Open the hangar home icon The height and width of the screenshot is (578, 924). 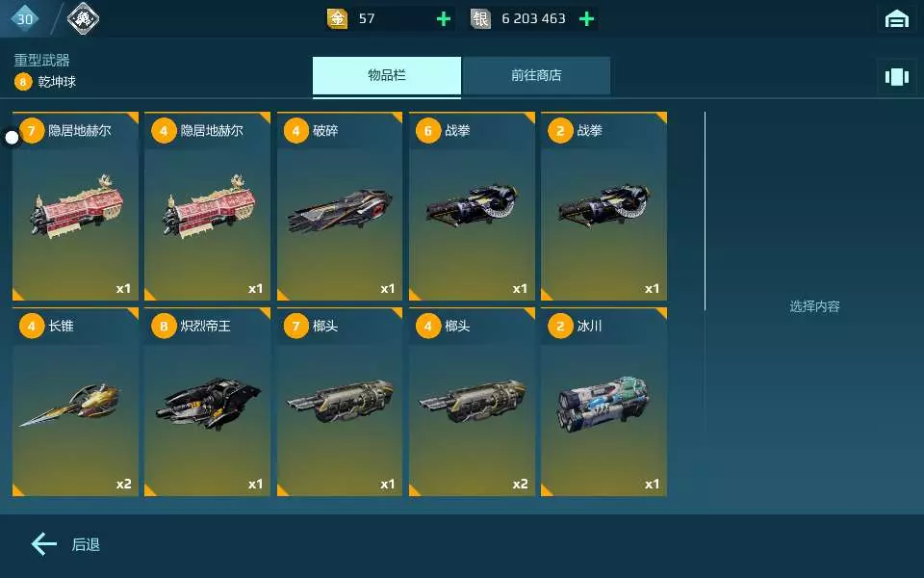point(896,19)
